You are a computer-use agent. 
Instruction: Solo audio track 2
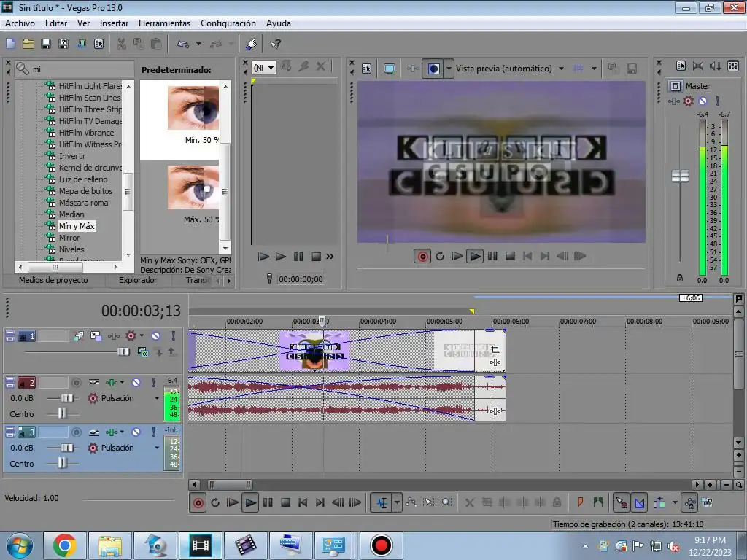[x=154, y=382]
